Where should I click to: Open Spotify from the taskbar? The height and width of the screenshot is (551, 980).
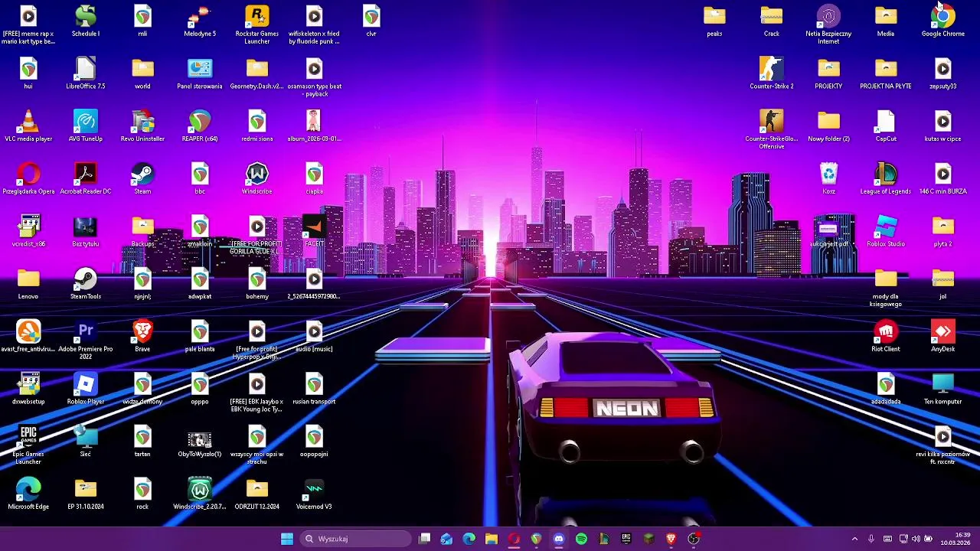581,539
